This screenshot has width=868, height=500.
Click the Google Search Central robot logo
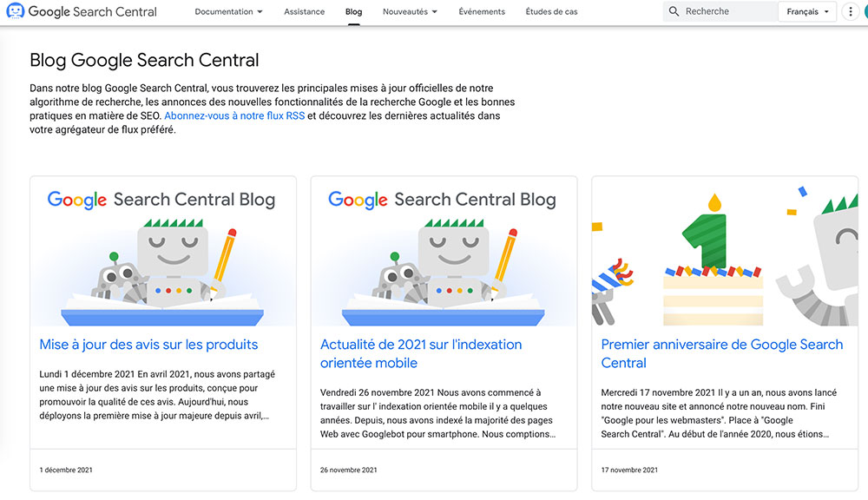pyautogui.click(x=15, y=11)
